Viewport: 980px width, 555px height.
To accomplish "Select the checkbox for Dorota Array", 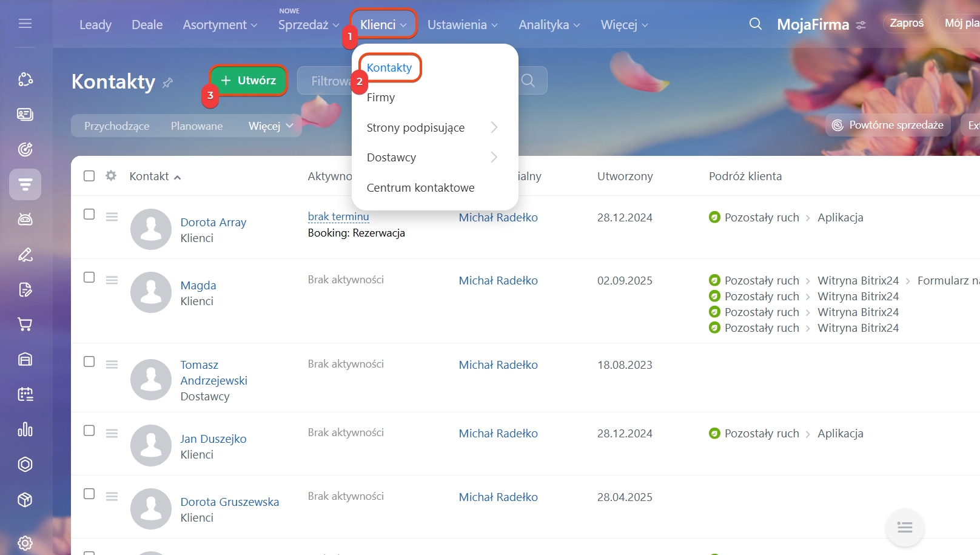I will (89, 215).
